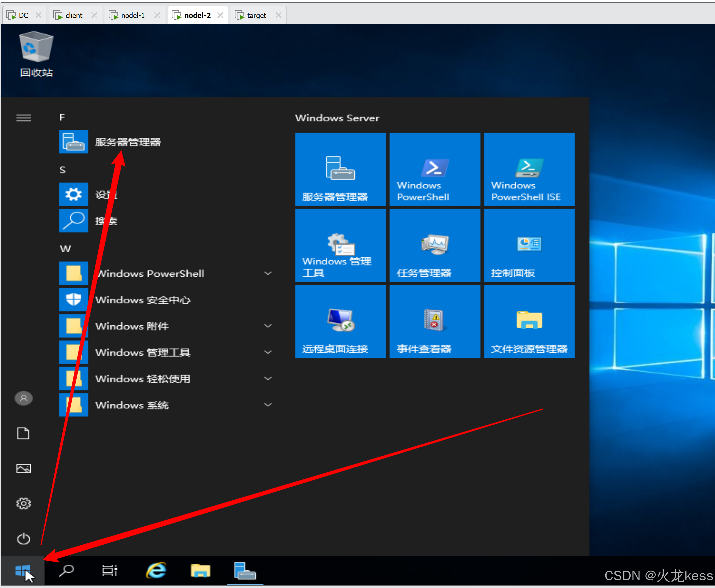Image resolution: width=715 pixels, height=588 pixels.
Task: Toggle the Start menu hamburger button
Action: 23,118
